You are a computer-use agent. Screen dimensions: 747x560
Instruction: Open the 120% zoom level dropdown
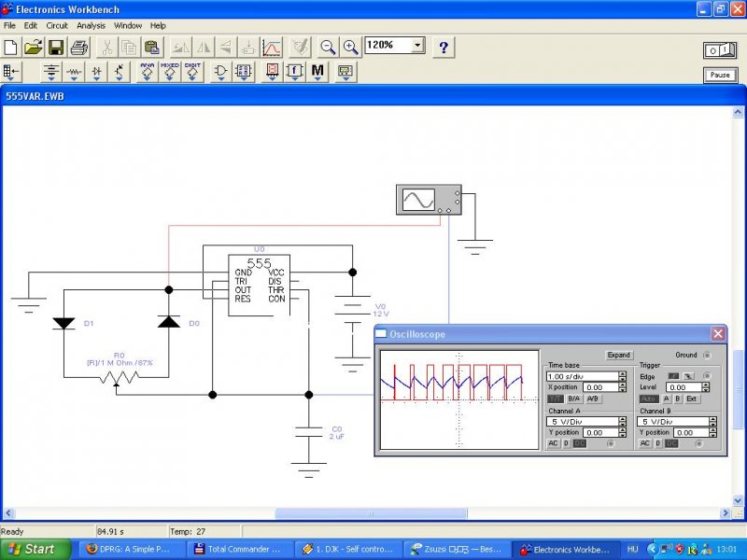pos(417,45)
